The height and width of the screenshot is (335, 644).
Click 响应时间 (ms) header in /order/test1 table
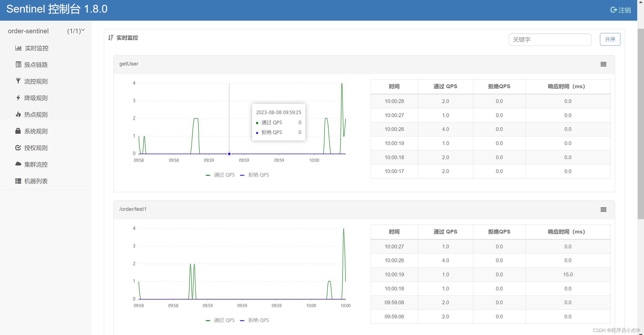[x=568, y=232]
